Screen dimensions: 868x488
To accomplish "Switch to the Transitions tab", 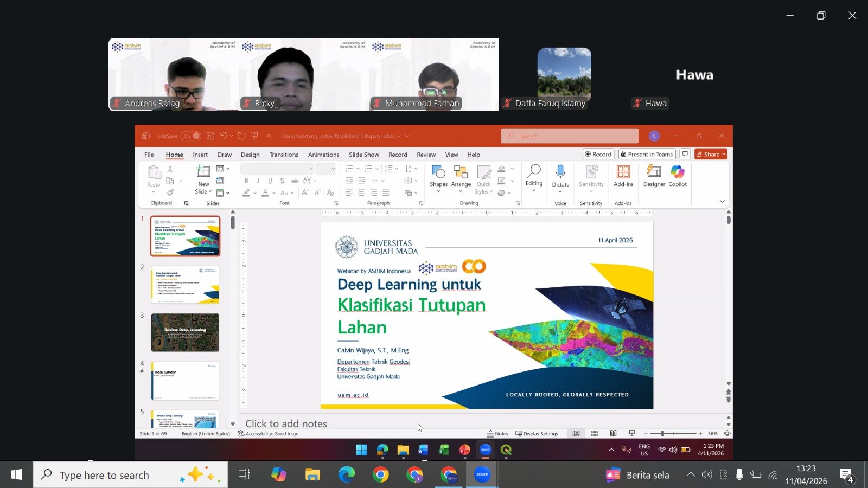I will (x=284, y=155).
